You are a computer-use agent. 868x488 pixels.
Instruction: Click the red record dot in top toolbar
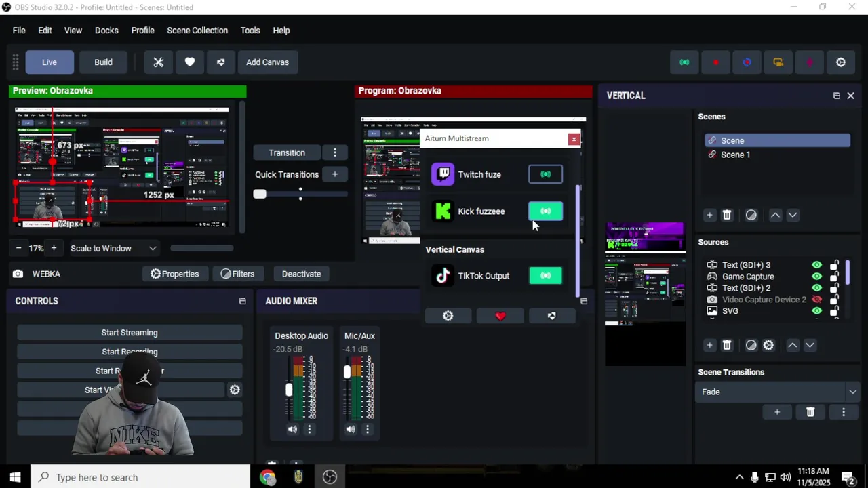(x=715, y=62)
